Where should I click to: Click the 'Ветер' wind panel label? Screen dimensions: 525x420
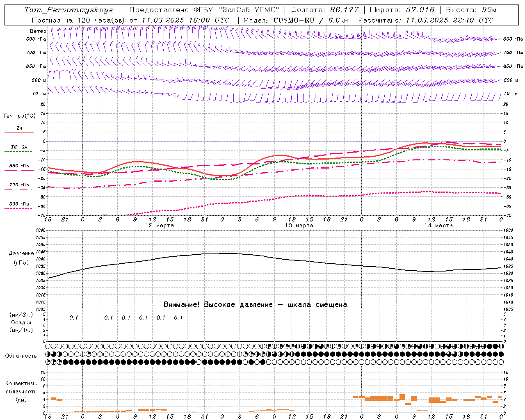38,31
